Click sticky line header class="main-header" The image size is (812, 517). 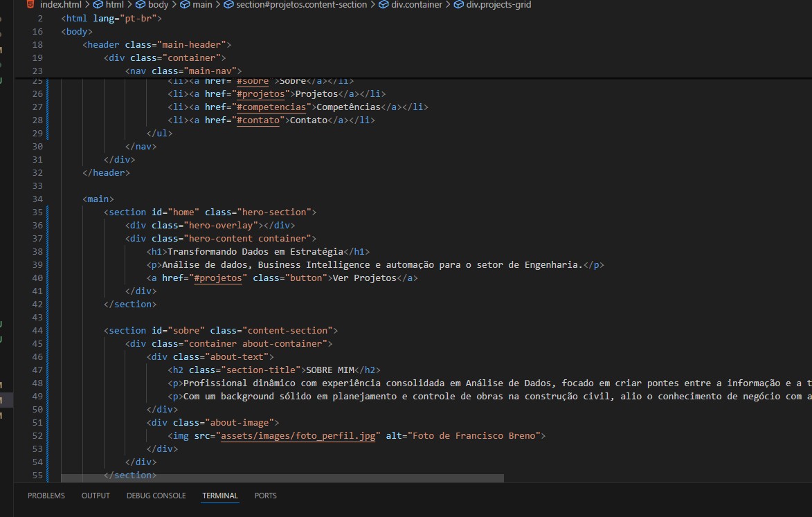coord(157,44)
